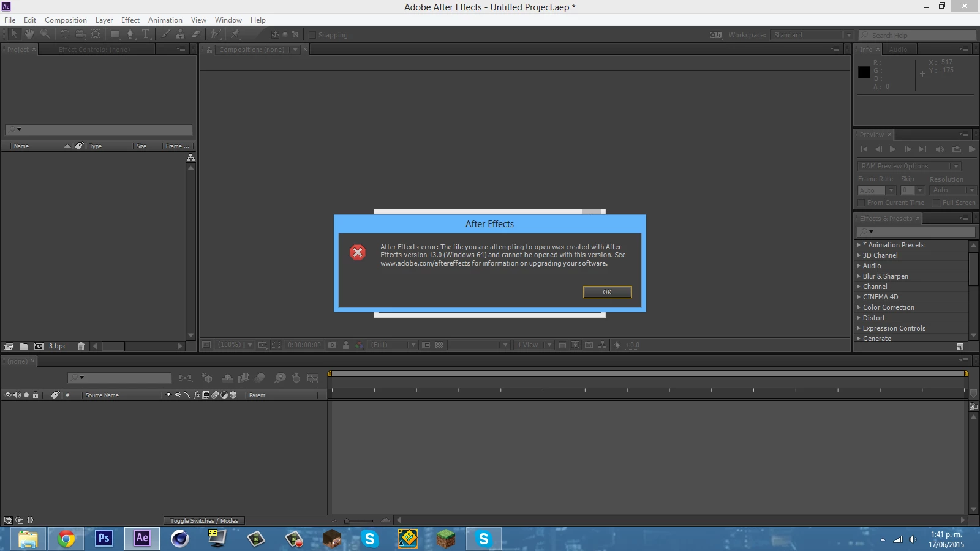Toggle the timeline video eye column header

8,395
